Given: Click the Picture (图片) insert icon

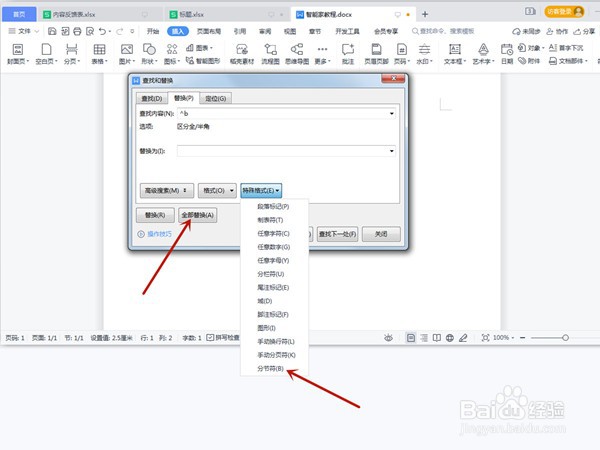Looking at the screenshot, I should tap(127, 54).
